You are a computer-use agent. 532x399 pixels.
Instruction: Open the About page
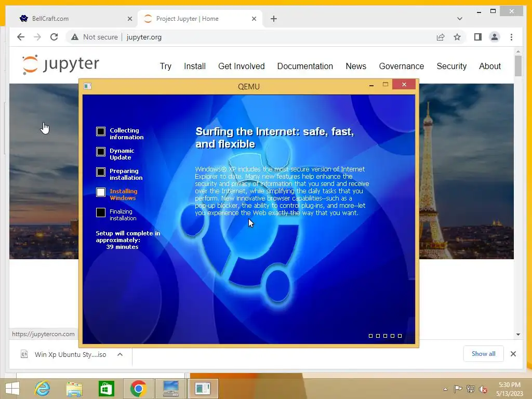pyautogui.click(x=490, y=66)
